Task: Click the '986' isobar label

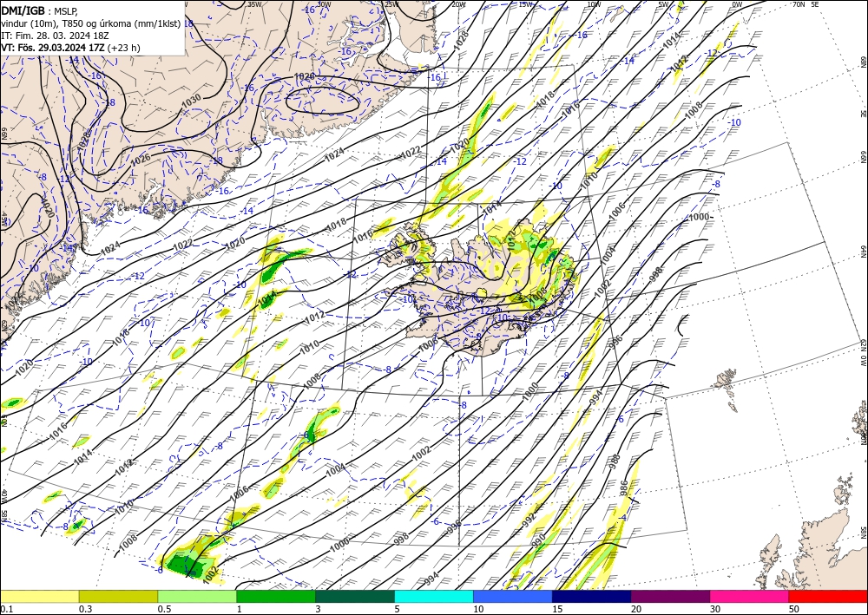Action: [624, 487]
